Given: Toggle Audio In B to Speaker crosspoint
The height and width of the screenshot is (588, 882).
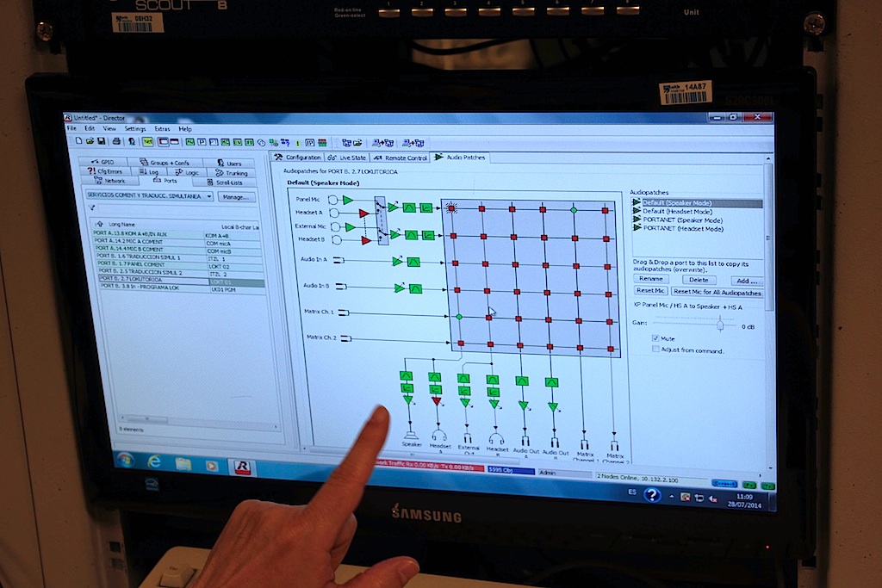Looking at the screenshot, I should coord(457,291).
